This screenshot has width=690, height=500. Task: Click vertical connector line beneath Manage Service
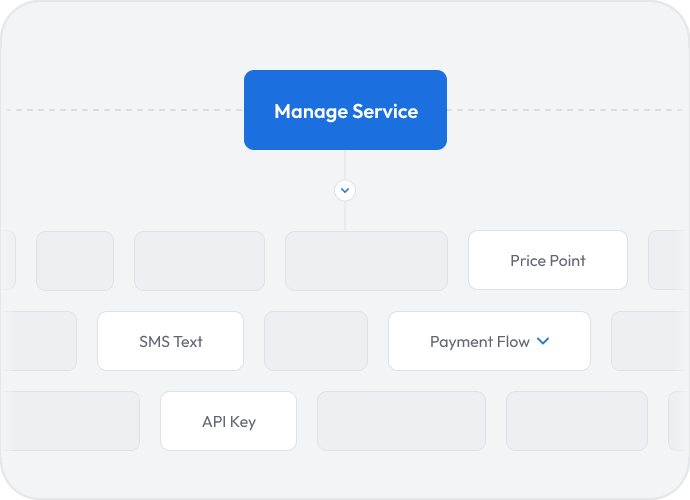(x=345, y=165)
